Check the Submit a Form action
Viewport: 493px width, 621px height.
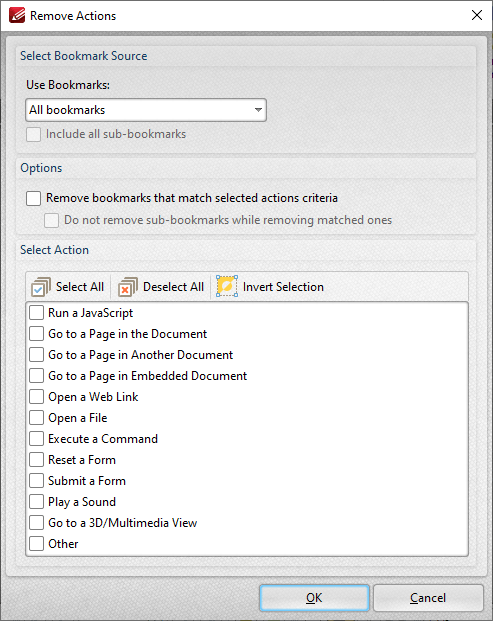36,481
